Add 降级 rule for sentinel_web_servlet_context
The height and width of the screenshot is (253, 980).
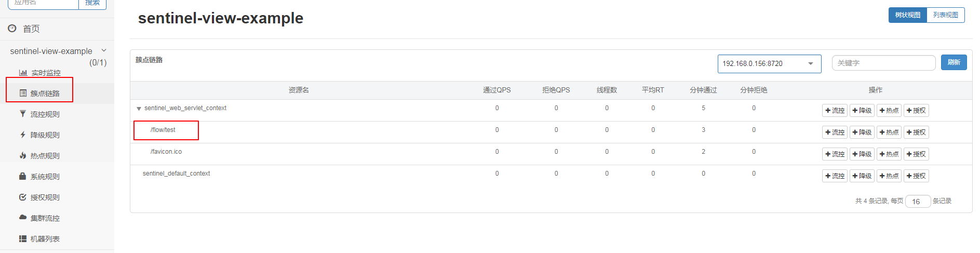coord(862,111)
